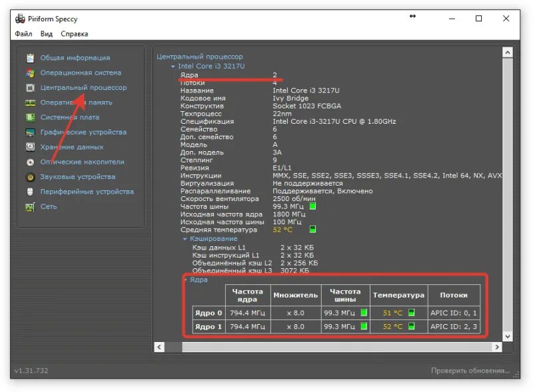Click Ядро 0 bus frequency green indicator

(364, 313)
